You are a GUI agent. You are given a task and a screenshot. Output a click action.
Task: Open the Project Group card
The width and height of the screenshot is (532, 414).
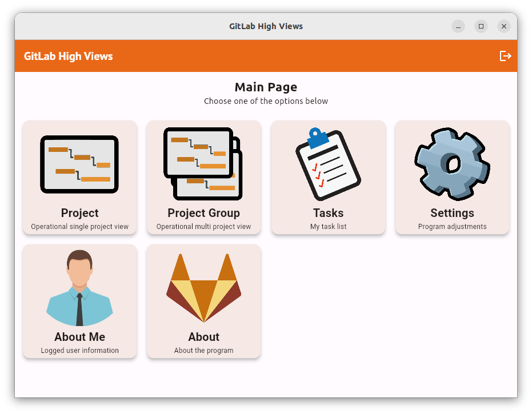pyautogui.click(x=203, y=178)
